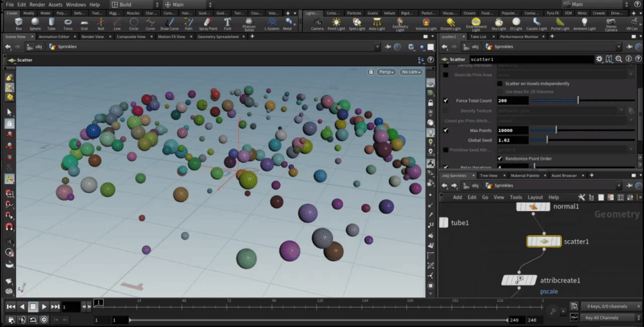Toggle the viewport lock icon

click(370, 72)
